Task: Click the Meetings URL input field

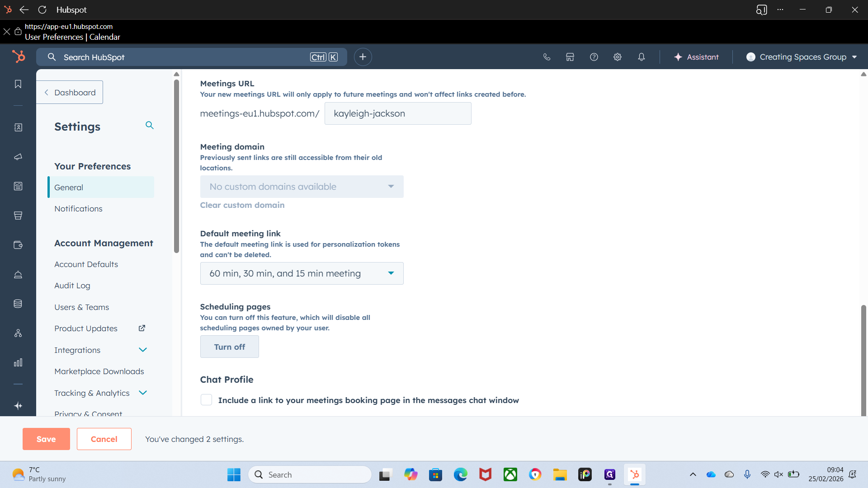Action: click(x=398, y=113)
